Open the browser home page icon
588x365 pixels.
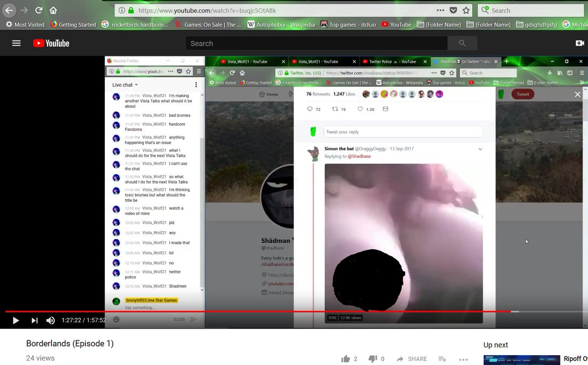pyautogui.click(x=53, y=10)
